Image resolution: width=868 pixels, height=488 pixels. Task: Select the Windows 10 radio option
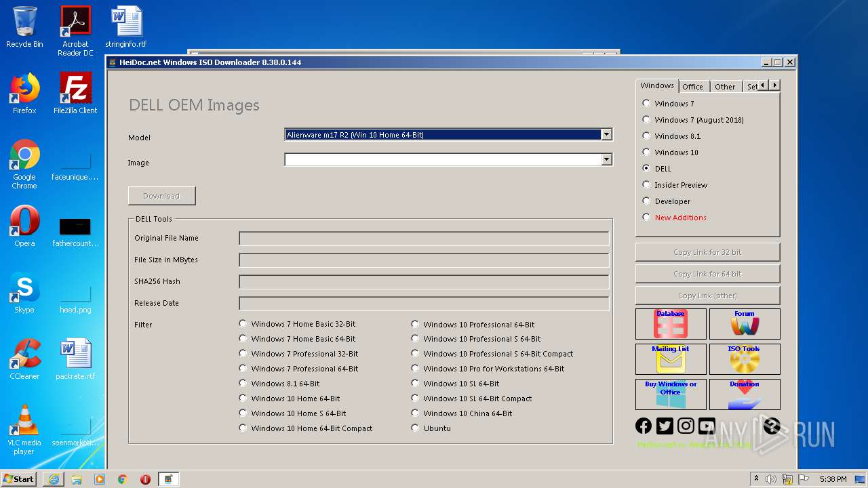[670, 152]
